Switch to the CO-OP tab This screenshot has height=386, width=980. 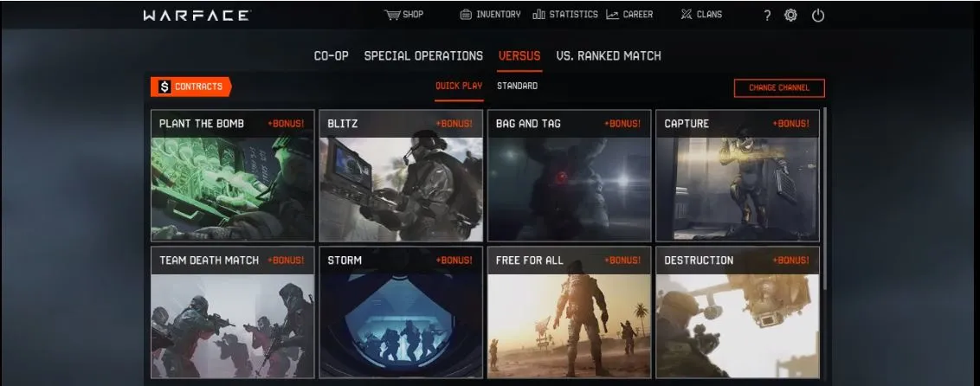pos(332,55)
